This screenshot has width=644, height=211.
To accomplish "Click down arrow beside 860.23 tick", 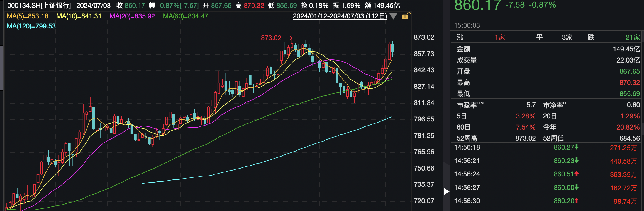I will point(577,160).
